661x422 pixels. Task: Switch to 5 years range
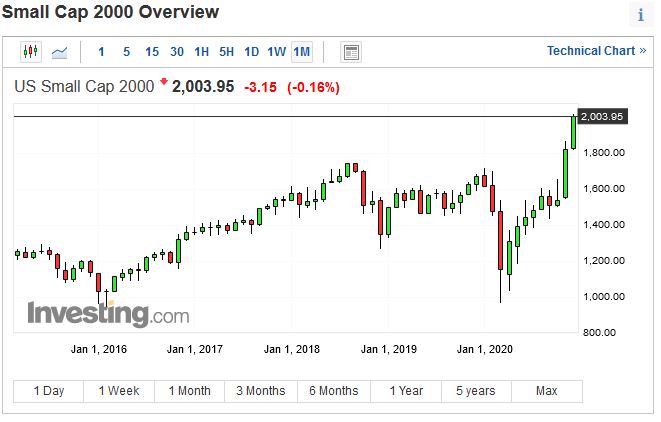point(476,391)
